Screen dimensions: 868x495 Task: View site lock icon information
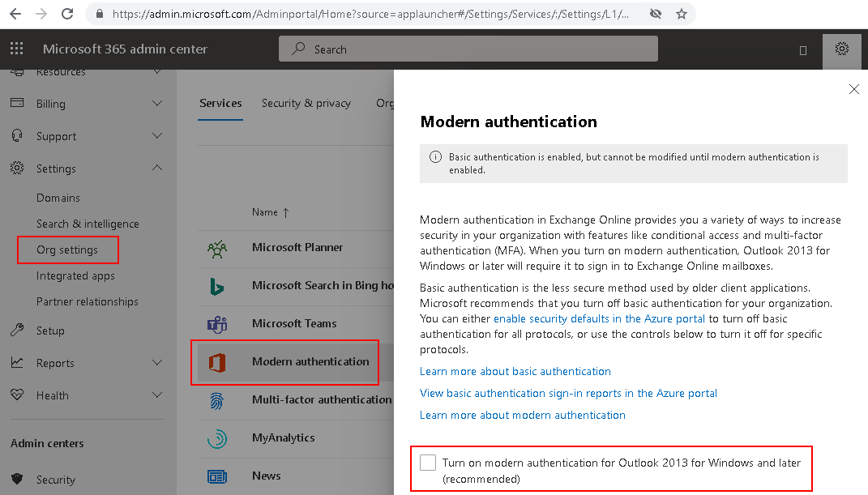[x=100, y=14]
